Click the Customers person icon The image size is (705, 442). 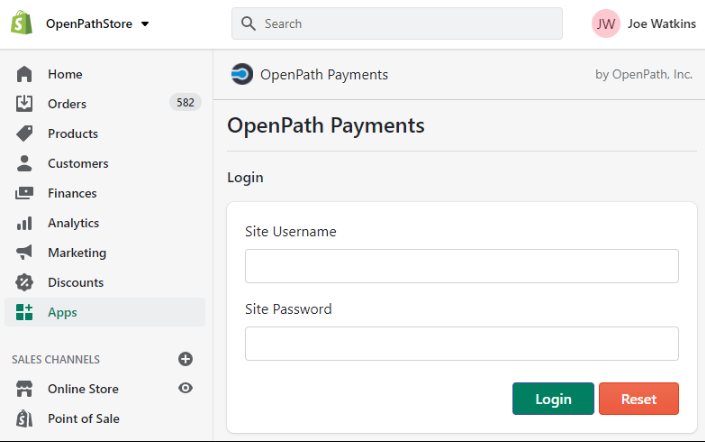(24, 163)
